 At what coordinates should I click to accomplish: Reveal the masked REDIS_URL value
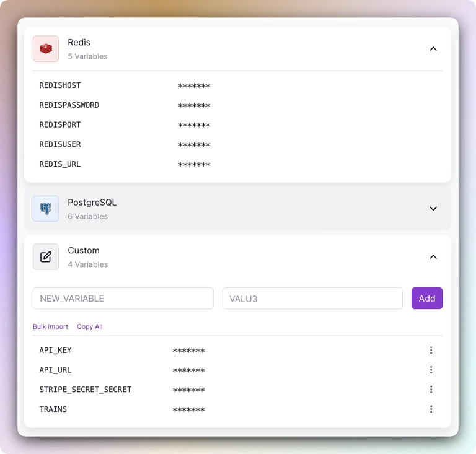[194, 164]
